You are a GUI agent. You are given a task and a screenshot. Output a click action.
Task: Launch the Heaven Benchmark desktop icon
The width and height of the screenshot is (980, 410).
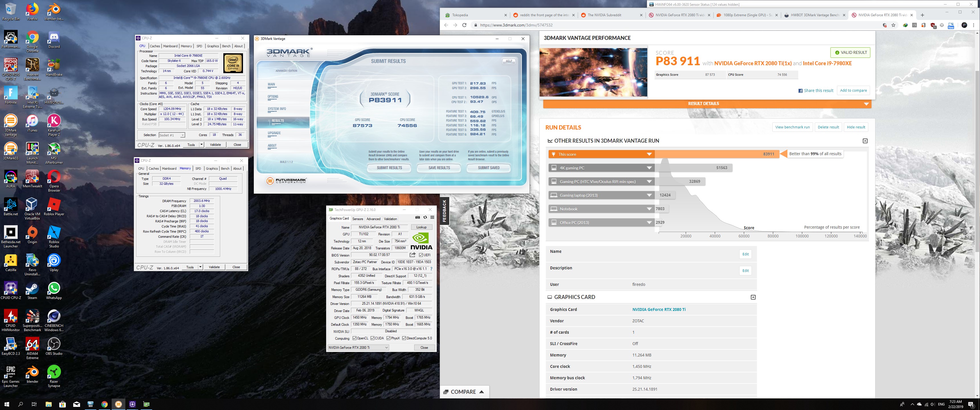pyautogui.click(x=32, y=69)
